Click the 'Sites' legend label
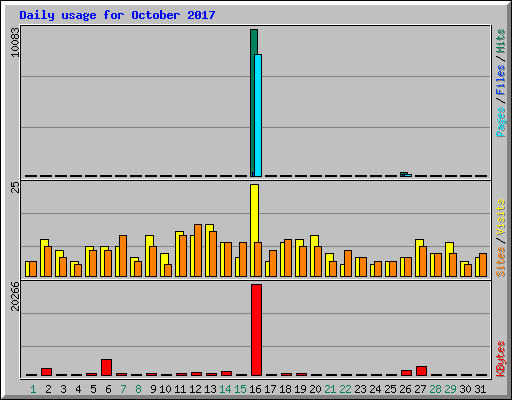Viewport: 512px width, 400px height. (501, 262)
